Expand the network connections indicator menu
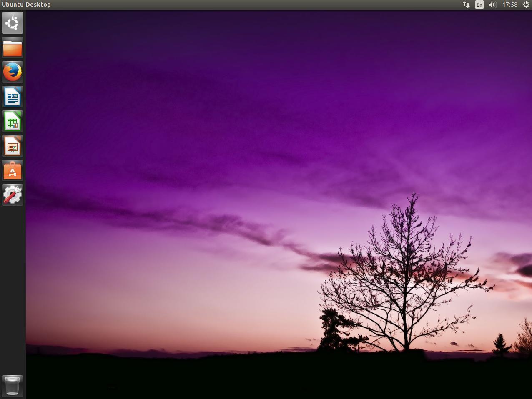Screen dimensions: 532x399 [466, 5]
